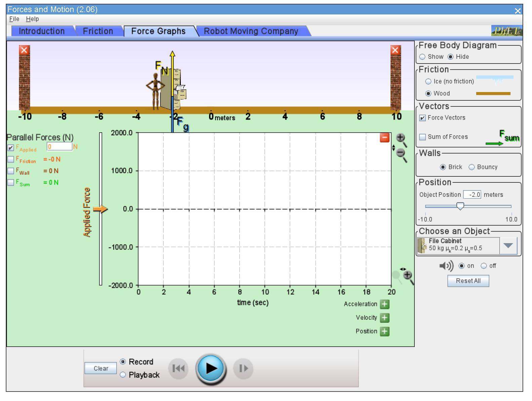Zoom in vertically on the force graph
This screenshot has width=532, height=401.
pos(400,138)
